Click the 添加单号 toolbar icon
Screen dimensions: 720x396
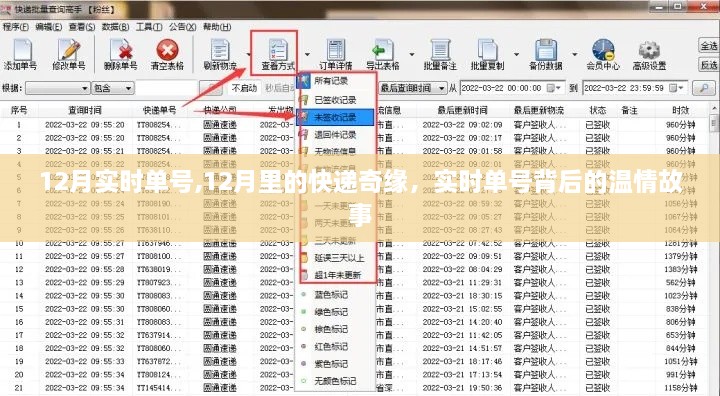tap(21, 54)
